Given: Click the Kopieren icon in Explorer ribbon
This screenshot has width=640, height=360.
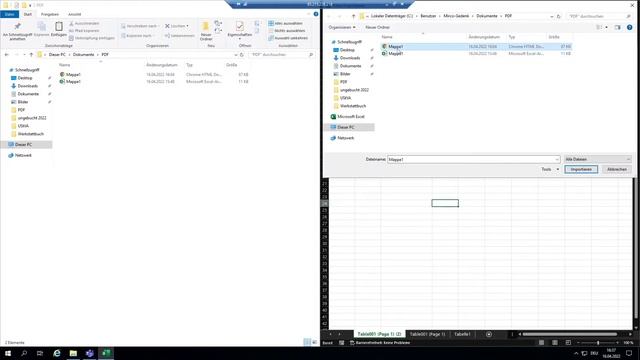Looking at the screenshot, I should click(41, 29).
